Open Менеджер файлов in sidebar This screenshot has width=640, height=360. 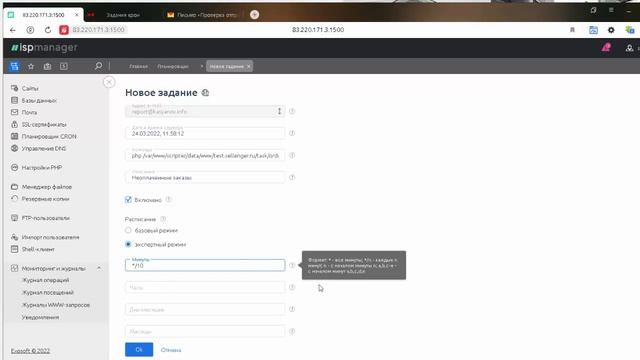[x=47, y=187]
